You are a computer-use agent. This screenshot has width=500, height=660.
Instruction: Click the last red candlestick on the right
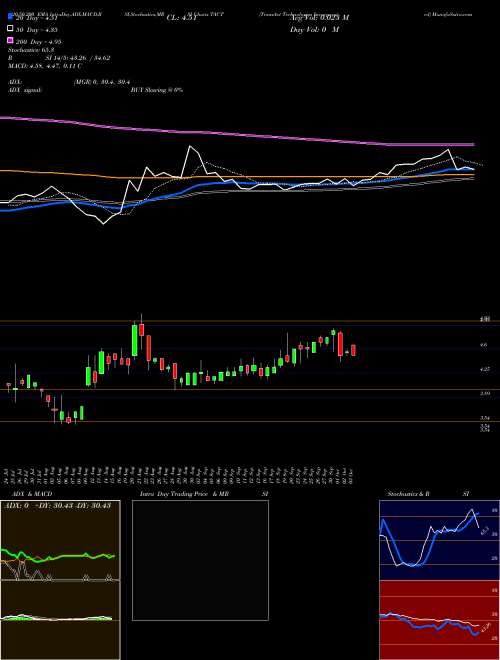(x=354, y=350)
